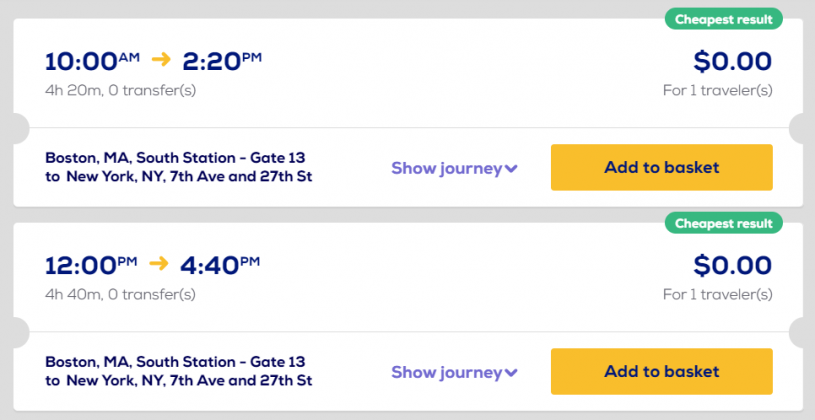The image size is (815, 420).
Task: Click the $0.00 price on the 12:00PM trip
Action: [733, 265]
